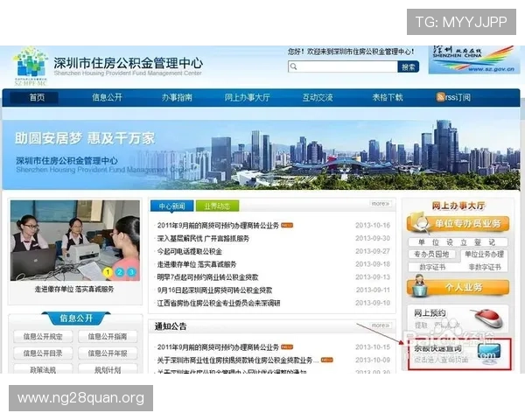The width and height of the screenshot is (525, 420).
Task: Click date 2013-09-27 in news list
Action: (x=373, y=251)
